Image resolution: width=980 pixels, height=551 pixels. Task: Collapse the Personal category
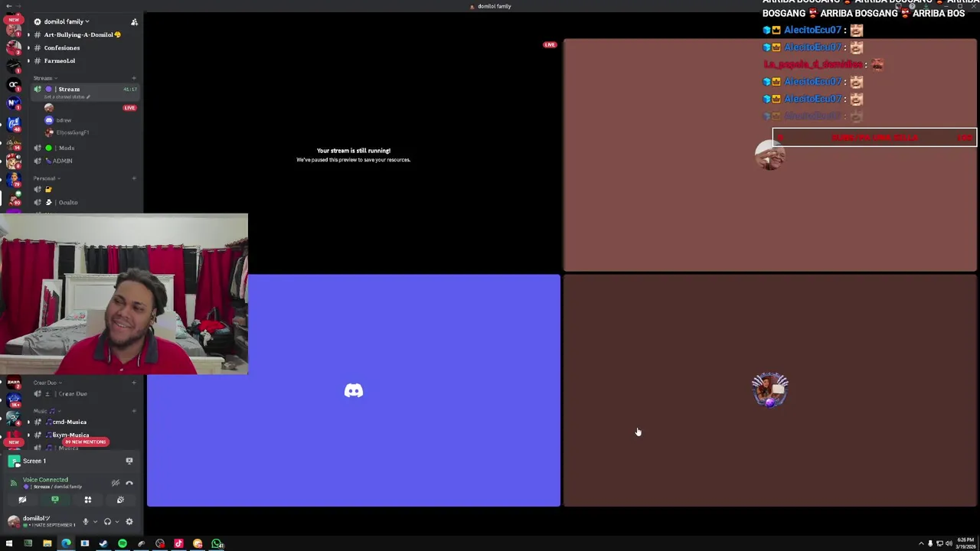[46, 178]
